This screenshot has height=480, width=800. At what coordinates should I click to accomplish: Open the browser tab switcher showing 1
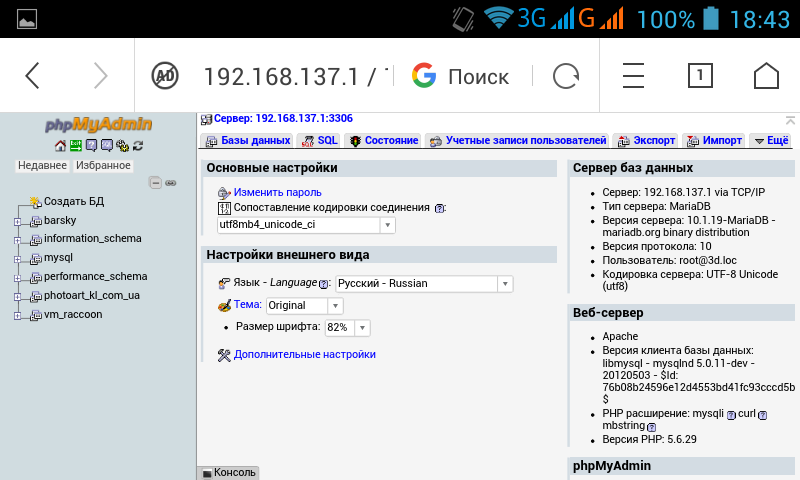700,76
